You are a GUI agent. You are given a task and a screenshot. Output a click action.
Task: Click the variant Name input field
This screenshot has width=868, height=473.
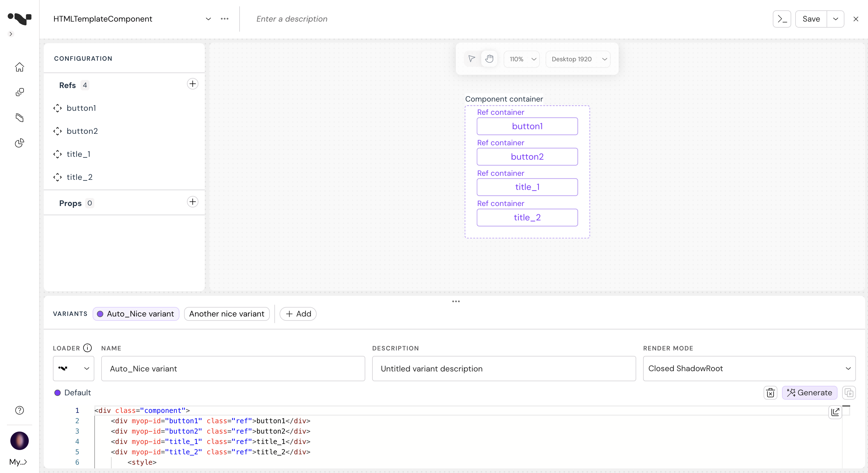click(233, 369)
